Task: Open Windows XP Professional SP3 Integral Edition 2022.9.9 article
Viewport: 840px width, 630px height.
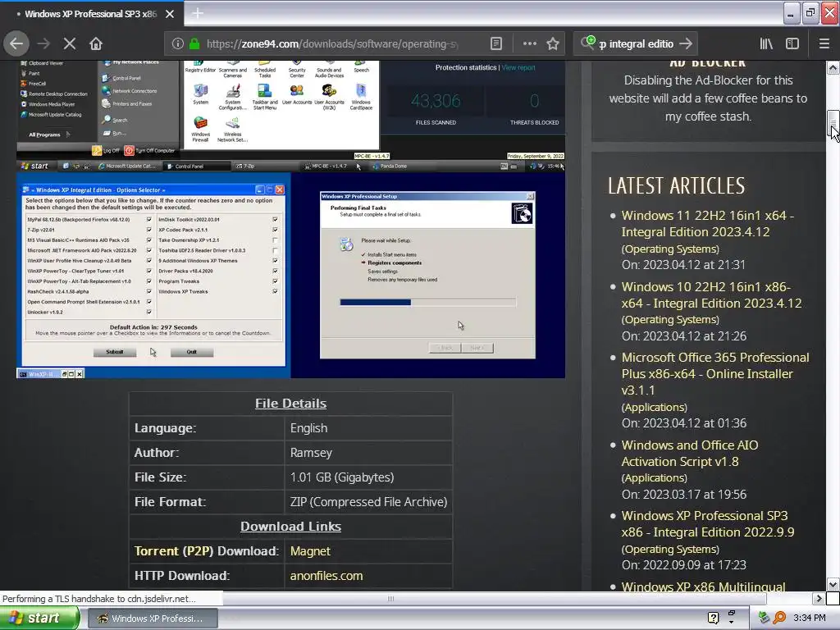Action: point(708,524)
